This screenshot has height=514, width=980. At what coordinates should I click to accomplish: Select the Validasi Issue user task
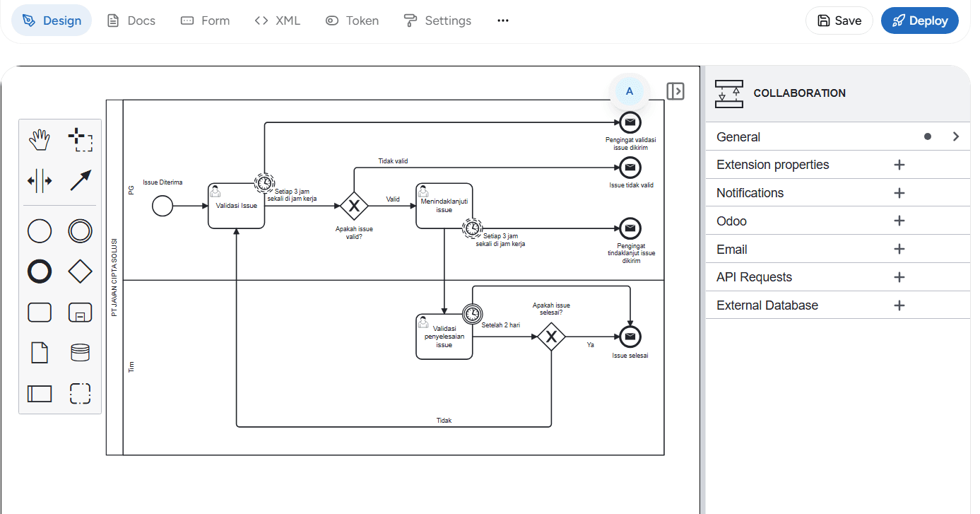(x=237, y=206)
